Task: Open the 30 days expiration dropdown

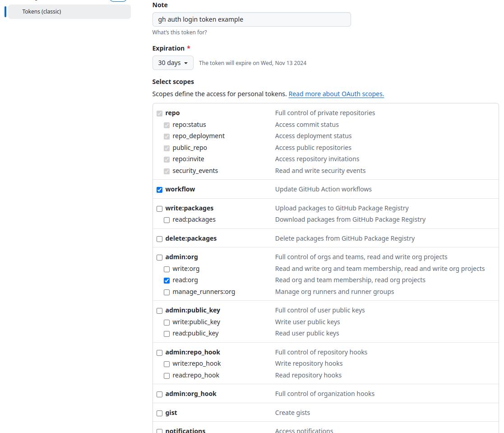Action: [173, 63]
